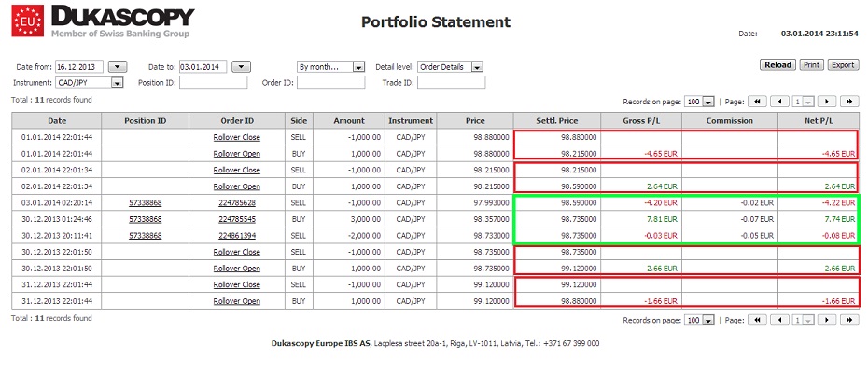Go to next page in bottom pagination
This screenshot has width=868, height=372.
tap(827, 320)
